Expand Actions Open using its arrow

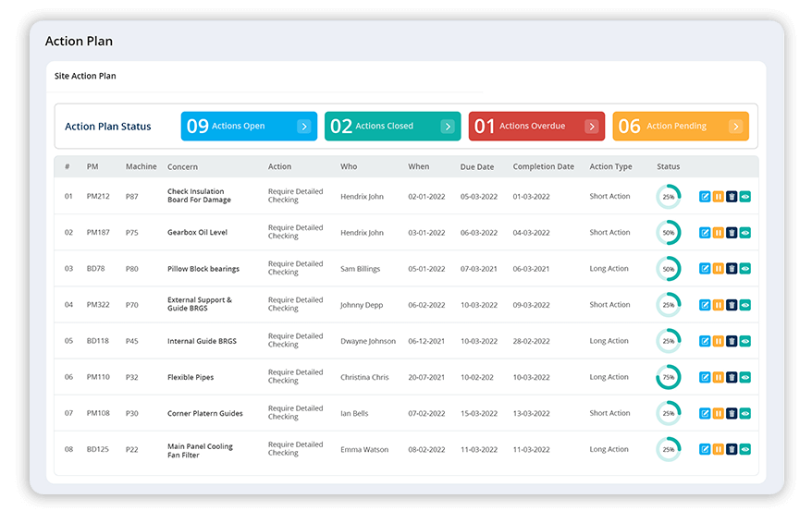coord(303,127)
